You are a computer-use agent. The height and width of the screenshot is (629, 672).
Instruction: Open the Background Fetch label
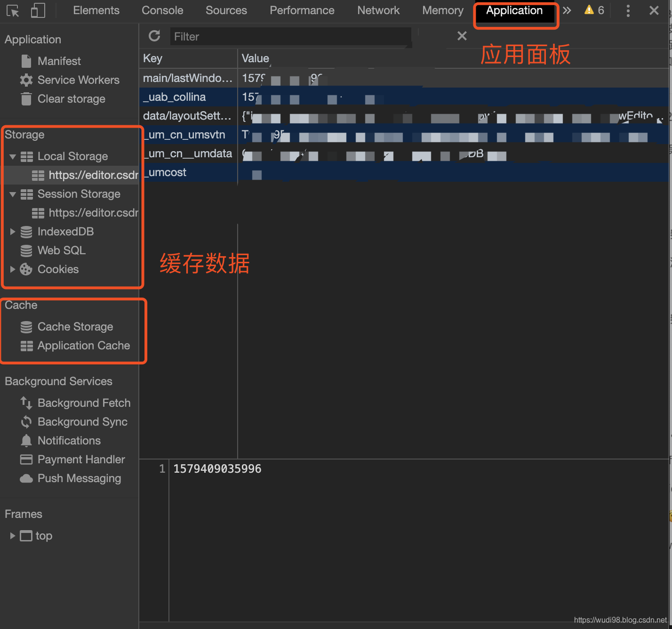(x=84, y=403)
